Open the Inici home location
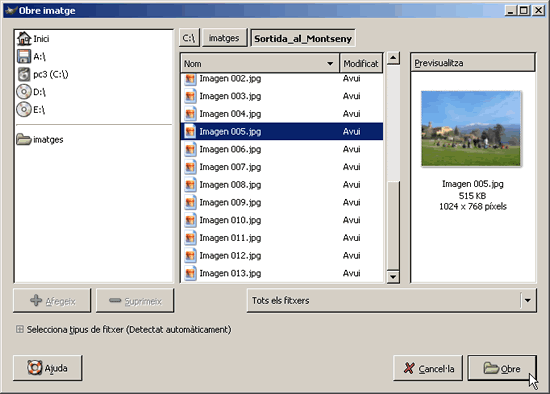 click(33, 39)
